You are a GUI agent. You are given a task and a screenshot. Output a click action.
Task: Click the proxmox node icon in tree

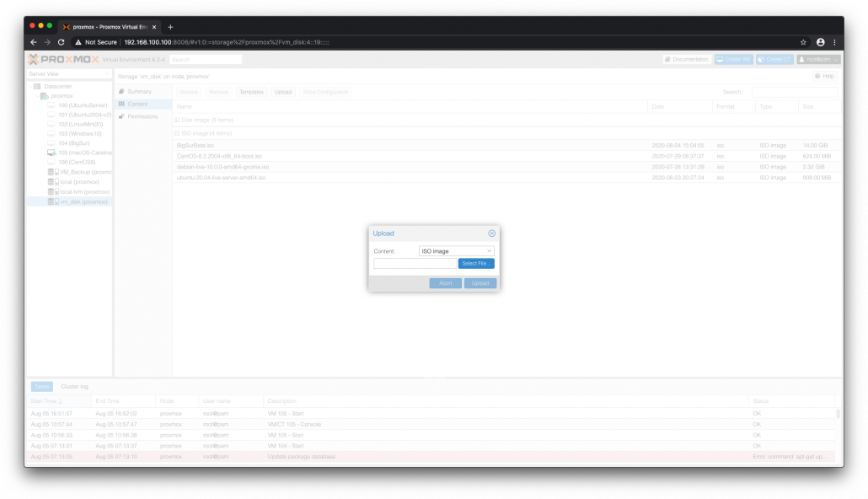coord(44,96)
